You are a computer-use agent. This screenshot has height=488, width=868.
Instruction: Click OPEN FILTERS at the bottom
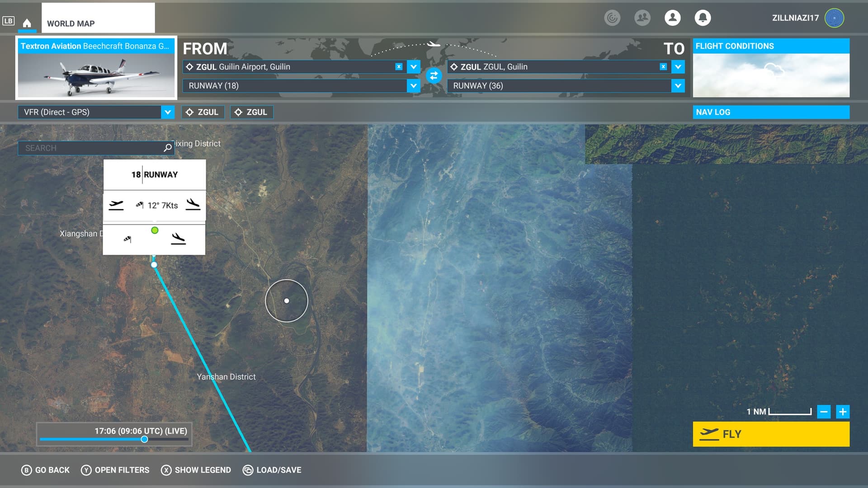point(115,470)
